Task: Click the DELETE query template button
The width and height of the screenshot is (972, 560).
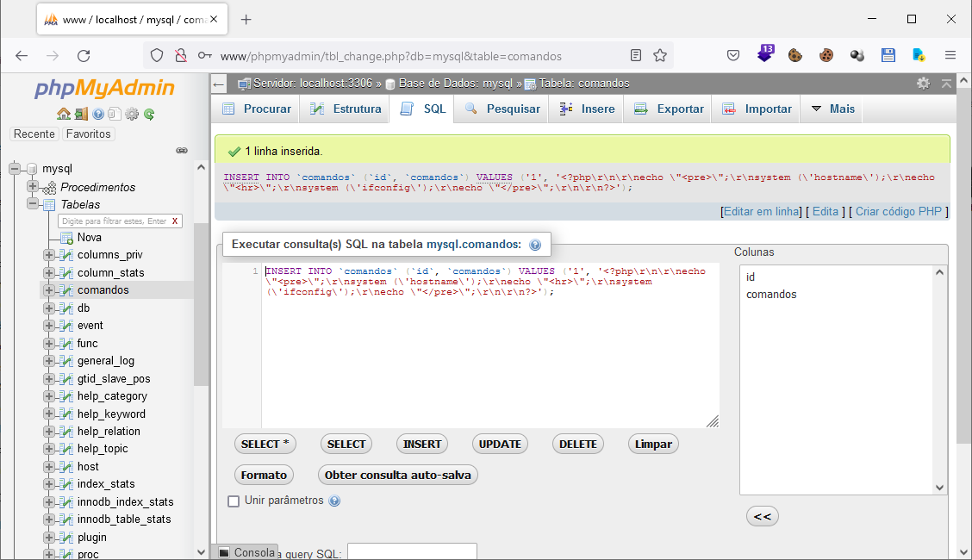Action: pyautogui.click(x=577, y=445)
